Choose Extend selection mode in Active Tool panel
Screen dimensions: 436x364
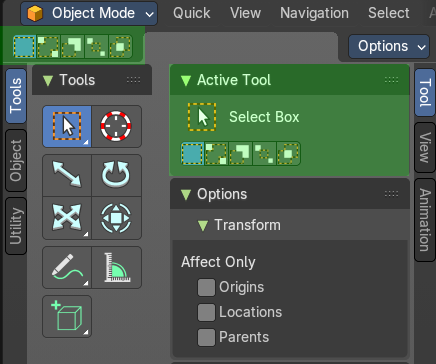tap(216, 154)
